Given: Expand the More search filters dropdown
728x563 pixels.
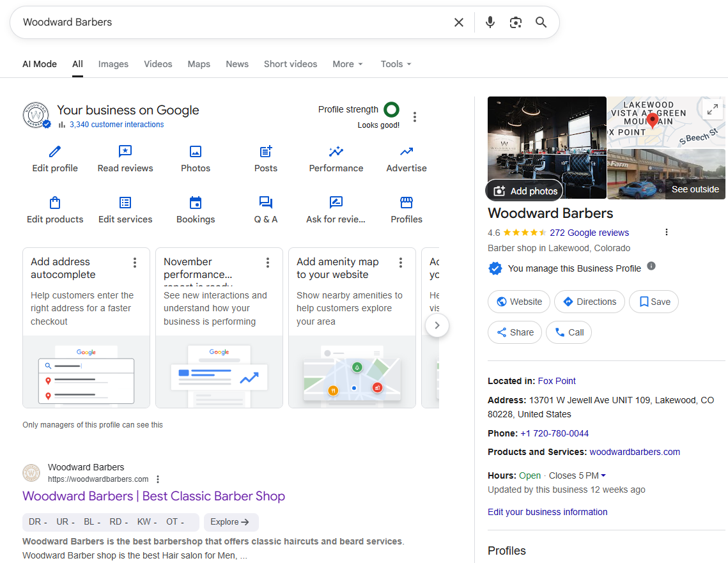Looking at the screenshot, I should pyautogui.click(x=348, y=64).
